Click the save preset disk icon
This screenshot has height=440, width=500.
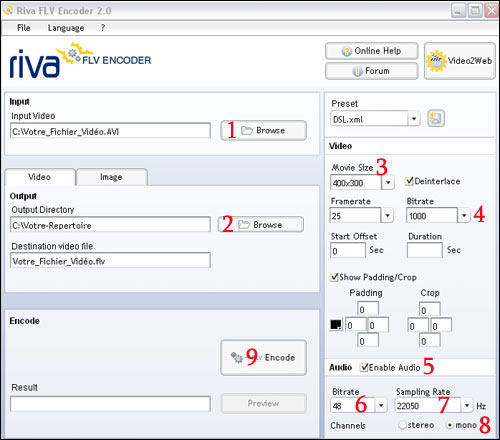coord(436,119)
